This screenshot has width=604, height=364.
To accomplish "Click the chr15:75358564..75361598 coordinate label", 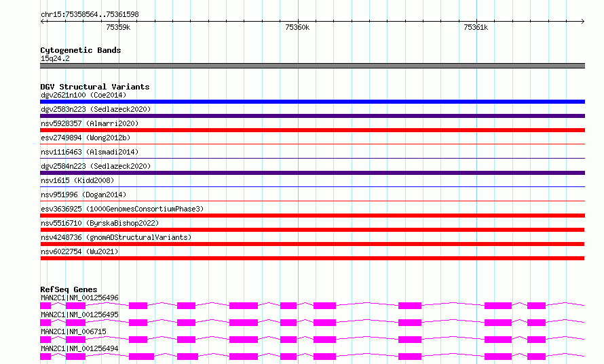I will pyautogui.click(x=90, y=14).
